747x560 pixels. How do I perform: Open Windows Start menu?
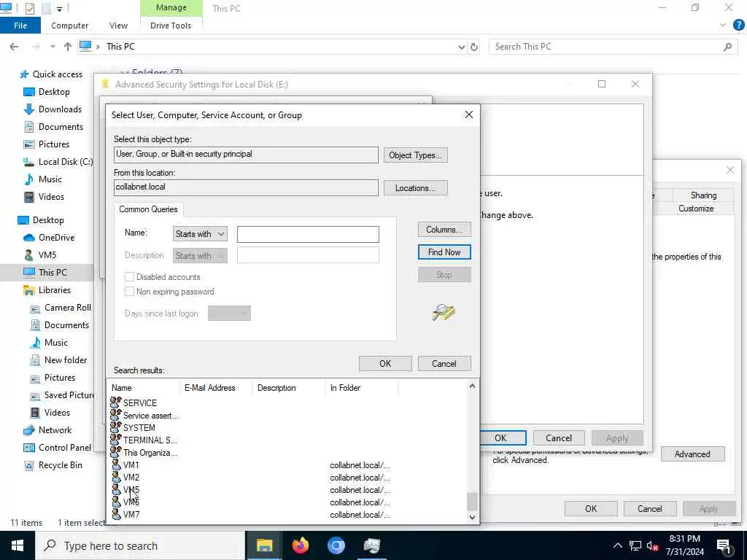[18, 545]
